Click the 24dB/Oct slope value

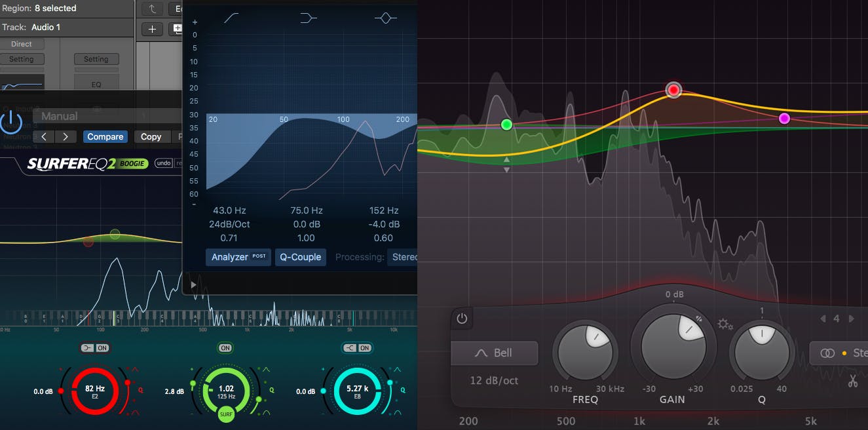pos(229,224)
